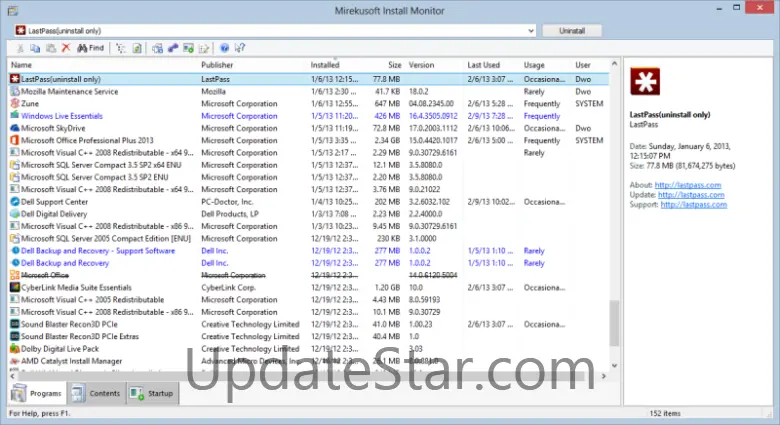Click the CyberLink Media Suite icon
Viewport: 780px width, 425px height.
tap(15, 287)
